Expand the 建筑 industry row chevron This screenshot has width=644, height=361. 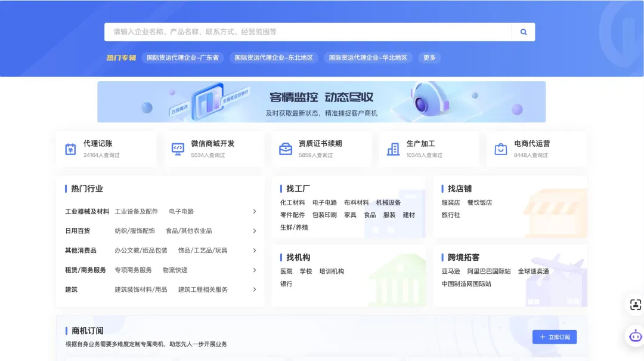(255, 290)
